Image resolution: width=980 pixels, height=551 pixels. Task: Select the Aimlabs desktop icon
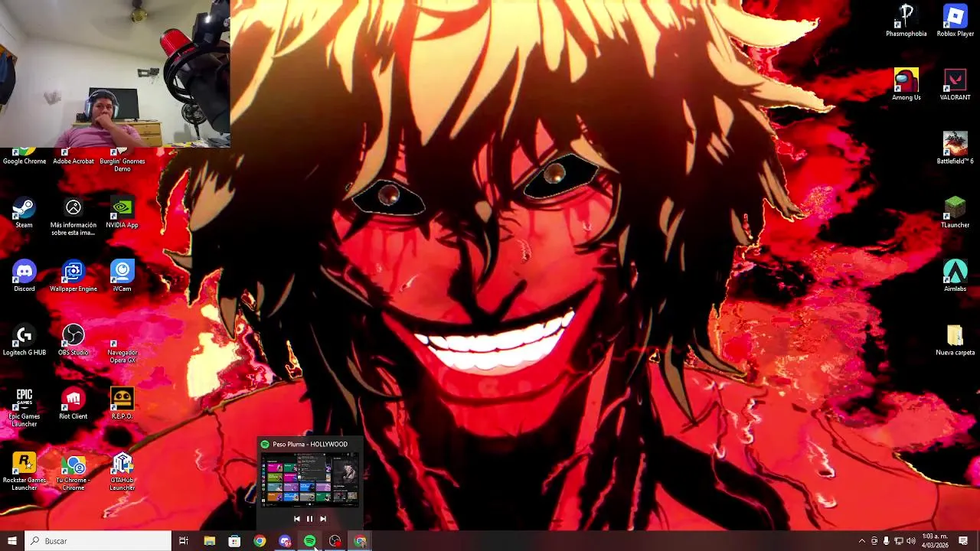(955, 276)
